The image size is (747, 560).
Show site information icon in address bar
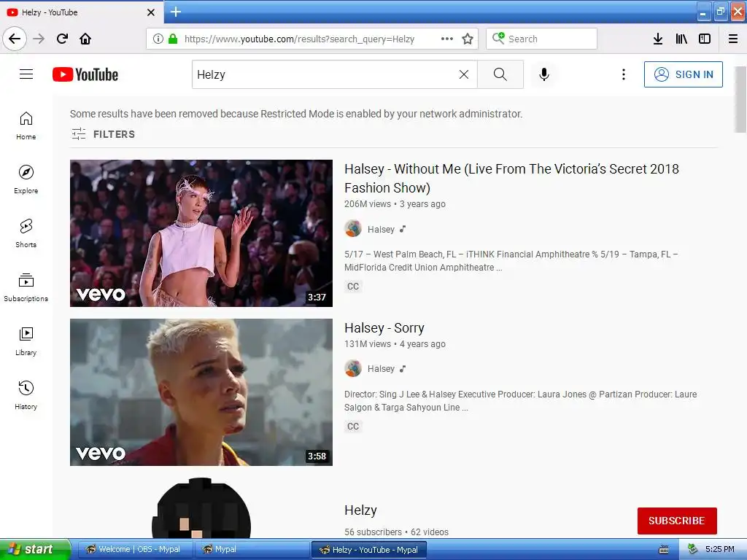(x=158, y=39)
